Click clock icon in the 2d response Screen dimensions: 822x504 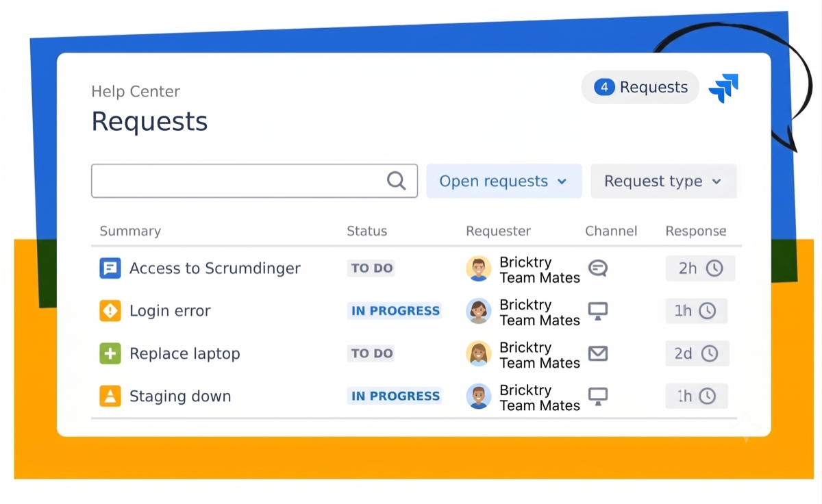[x=710, y=353]
